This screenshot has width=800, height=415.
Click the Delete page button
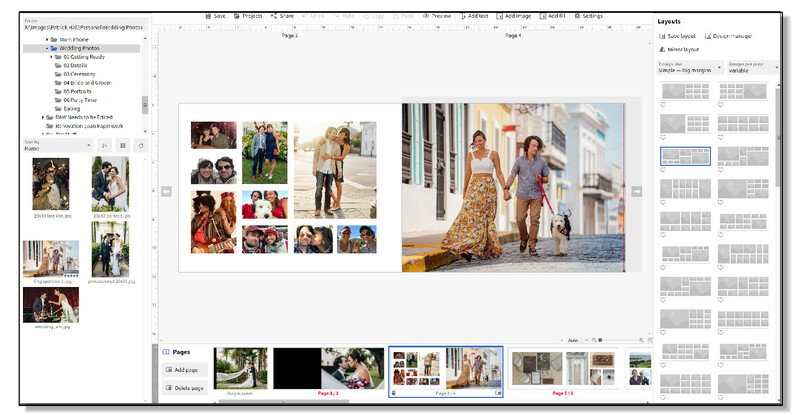[x=185, y=388]
